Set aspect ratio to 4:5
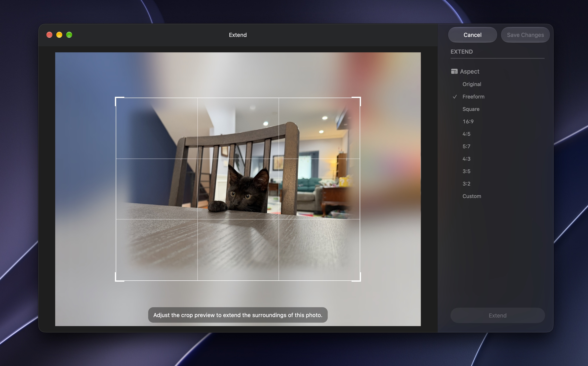 click(466, 134)
